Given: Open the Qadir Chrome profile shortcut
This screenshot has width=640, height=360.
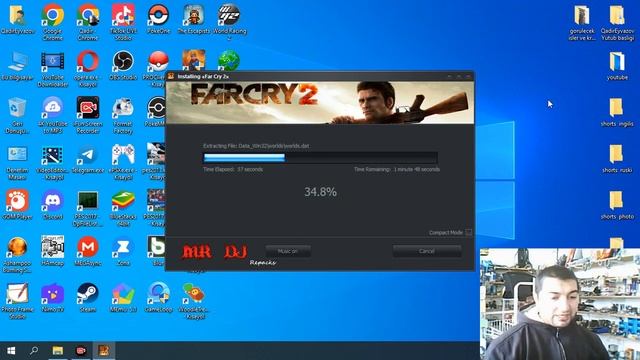Looking at the screenshot, I should (x=88, y=22).
